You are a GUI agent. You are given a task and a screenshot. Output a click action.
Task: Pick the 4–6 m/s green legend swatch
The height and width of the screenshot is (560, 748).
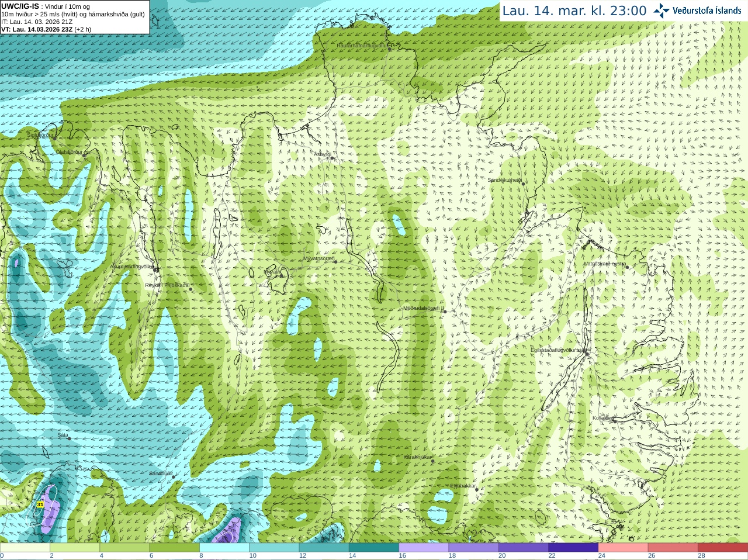(x=124, y=548)
